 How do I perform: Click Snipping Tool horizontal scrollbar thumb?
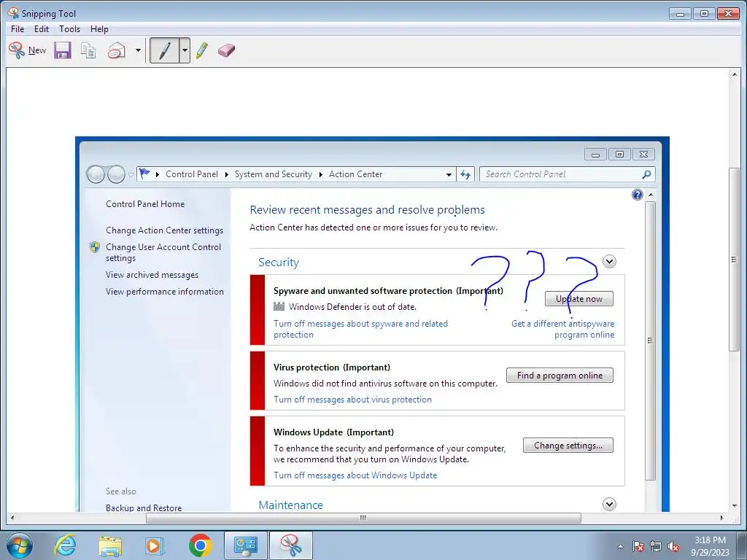tap(363, 518)
